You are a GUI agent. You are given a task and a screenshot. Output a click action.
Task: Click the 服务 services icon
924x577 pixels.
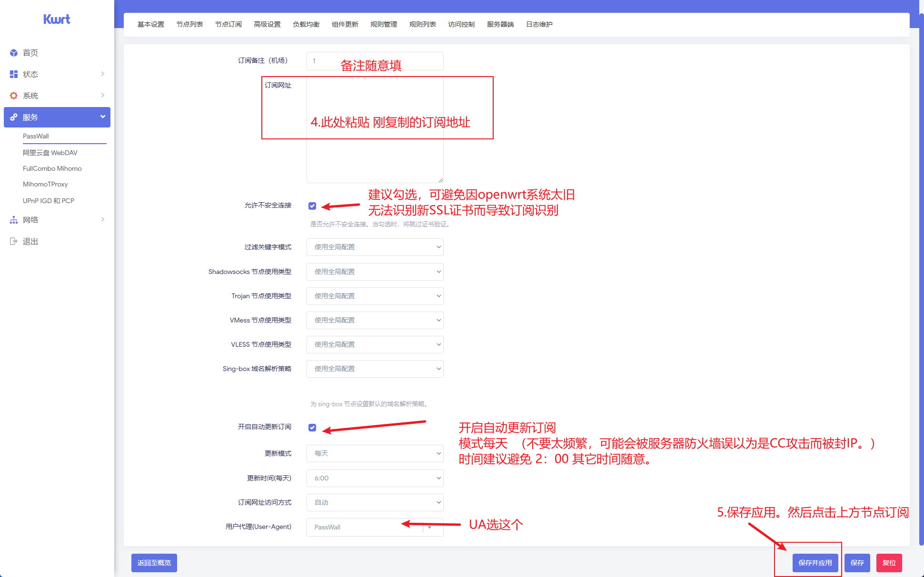tap(14, 117)
